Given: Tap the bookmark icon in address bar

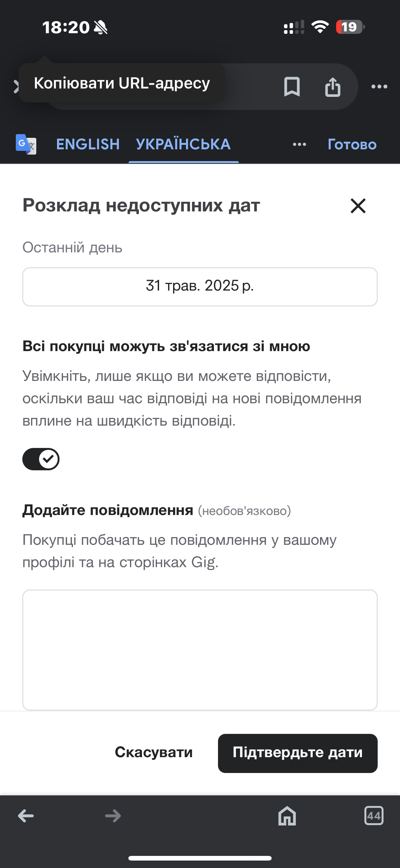Looking at the screenshot, I should pyautogui.click(x=291, y=87).
